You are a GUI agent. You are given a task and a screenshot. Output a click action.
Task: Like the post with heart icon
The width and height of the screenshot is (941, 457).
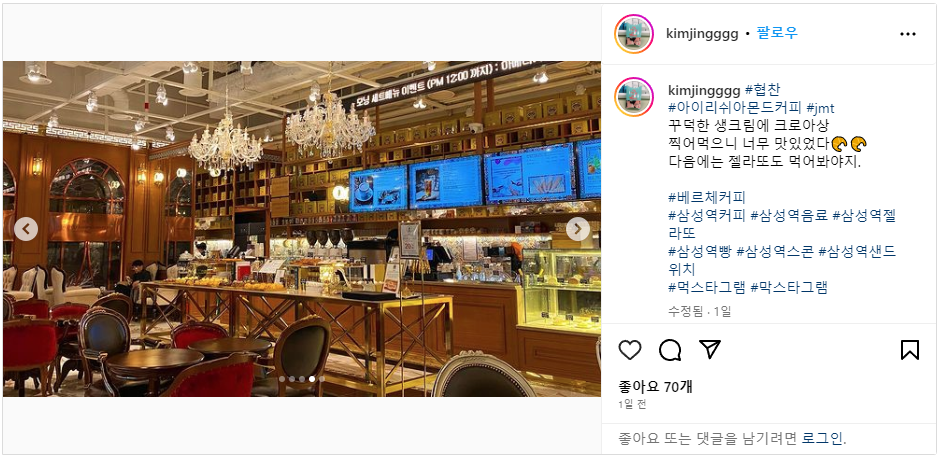pos(630,350)
